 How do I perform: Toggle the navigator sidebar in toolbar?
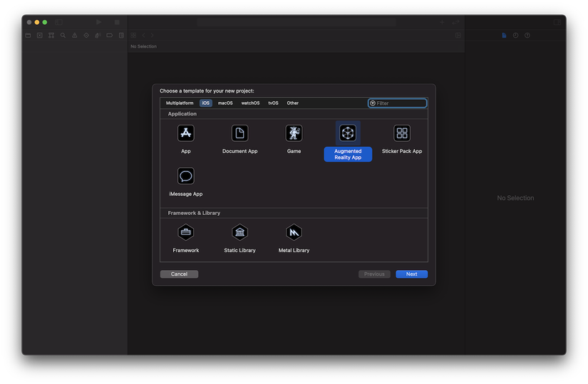[x=58, y=22]
